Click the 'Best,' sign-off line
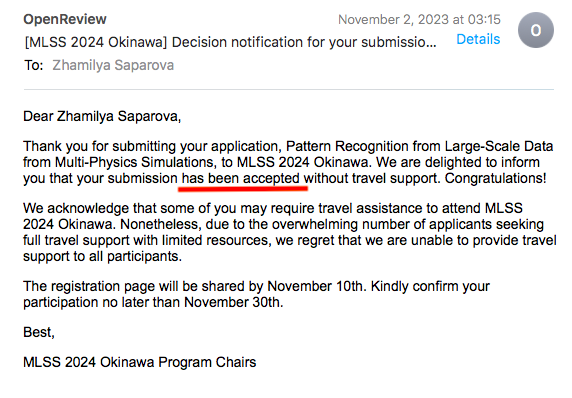This screenshot has width=572, height=398. tap(39, 332)
